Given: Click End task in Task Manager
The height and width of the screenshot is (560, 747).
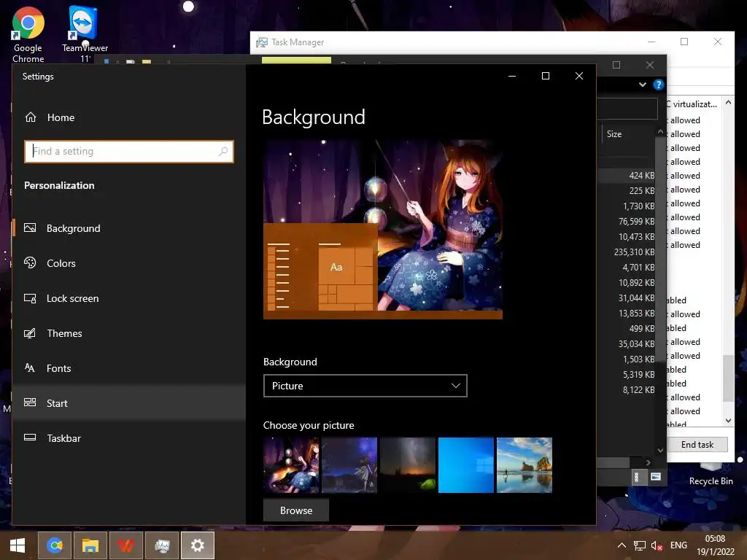Looking at the screenshot, I should click(697, 445).
